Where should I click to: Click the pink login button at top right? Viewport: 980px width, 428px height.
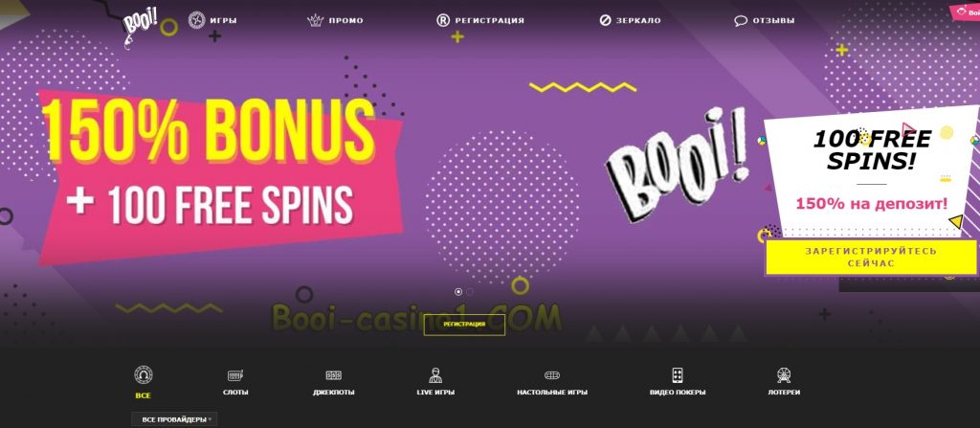[x=967, y=12]
